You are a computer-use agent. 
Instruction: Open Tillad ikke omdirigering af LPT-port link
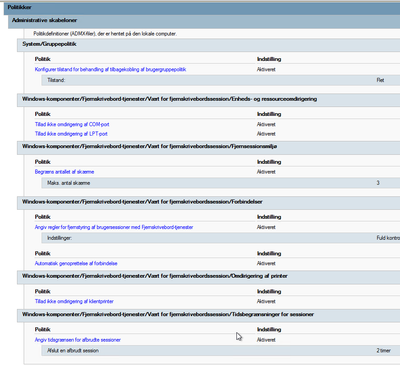click(x=71, y=134)
